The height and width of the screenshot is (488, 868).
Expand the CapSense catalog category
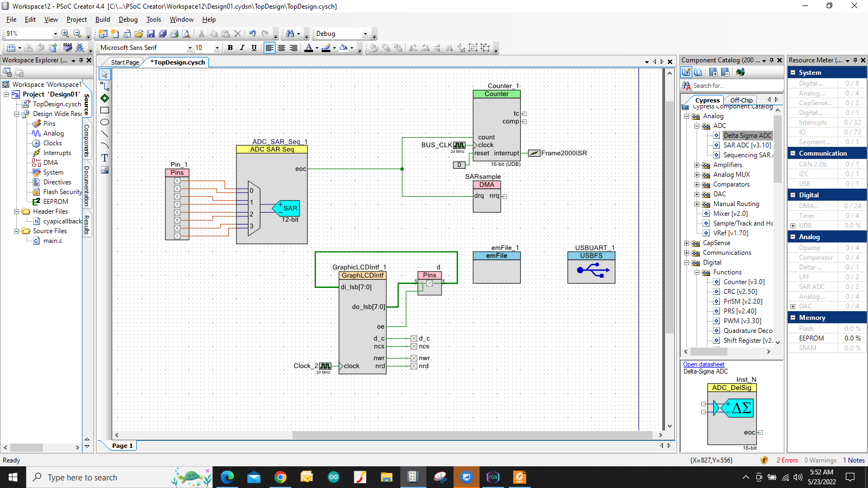[686, 243]
